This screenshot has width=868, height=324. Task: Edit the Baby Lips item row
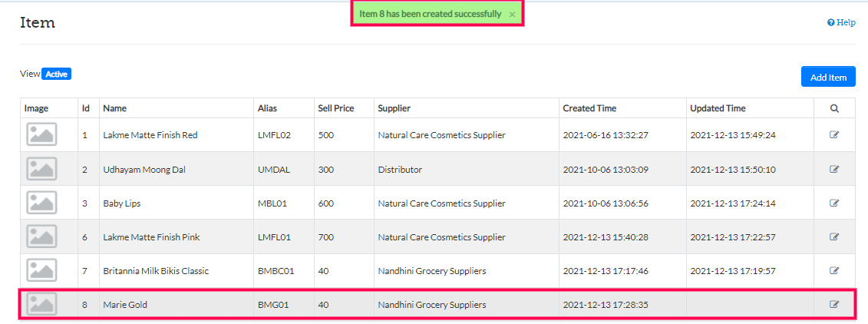pyautogui.click(x=834, y=203)
